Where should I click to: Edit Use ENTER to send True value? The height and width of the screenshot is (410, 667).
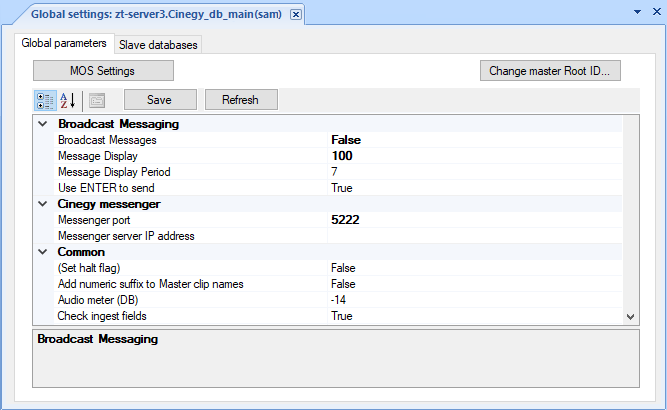tap(475, 188)
